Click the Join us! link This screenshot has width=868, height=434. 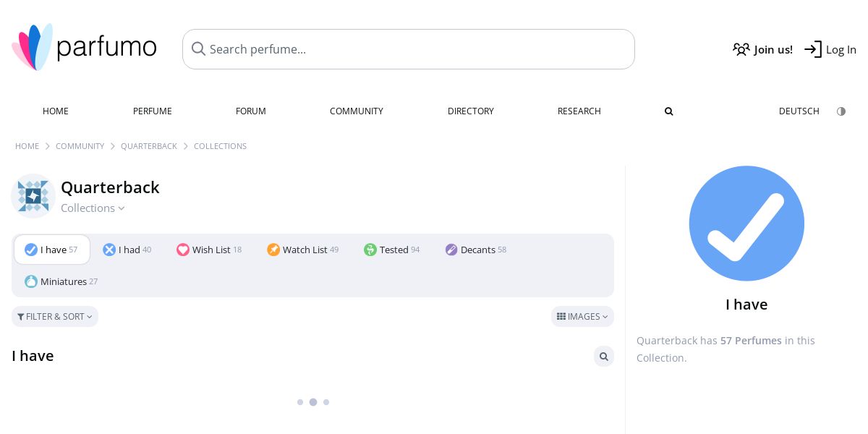(762, 49)
